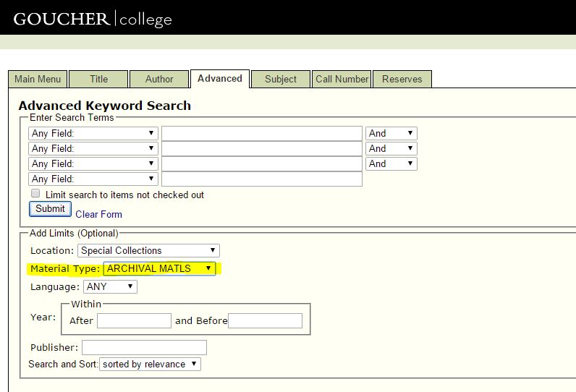Open the Material Type dropdown
This screenshot has width=576, height=392.
160,268
